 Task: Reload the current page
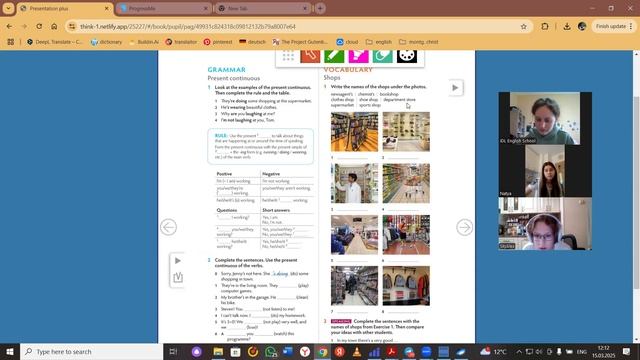pos(39,27)
